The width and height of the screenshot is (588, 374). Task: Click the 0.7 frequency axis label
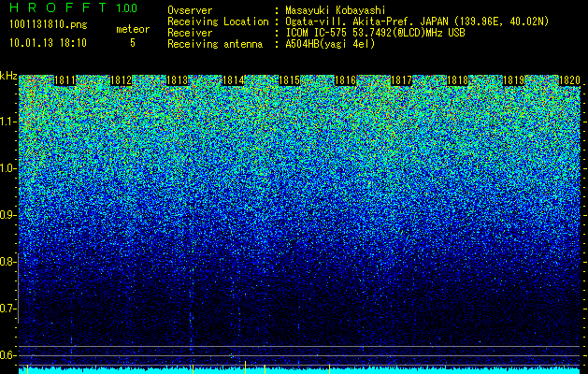8,309
